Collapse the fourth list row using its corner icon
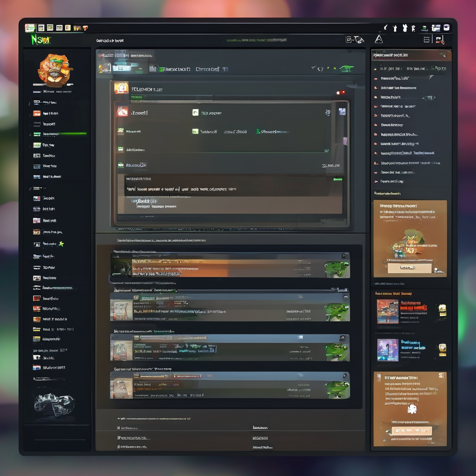The width and height of the screenshot is (476, 476). (344, 375)
